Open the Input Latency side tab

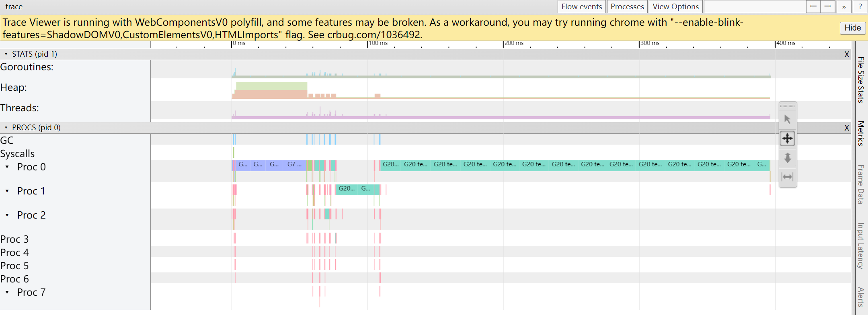[x=861, y=245]
